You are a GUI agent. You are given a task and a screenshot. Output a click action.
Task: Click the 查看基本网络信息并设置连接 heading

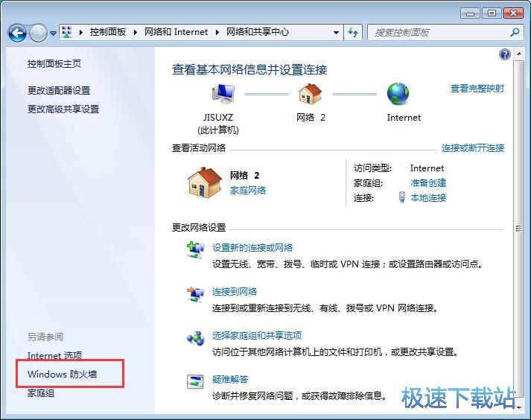point(249,70)
